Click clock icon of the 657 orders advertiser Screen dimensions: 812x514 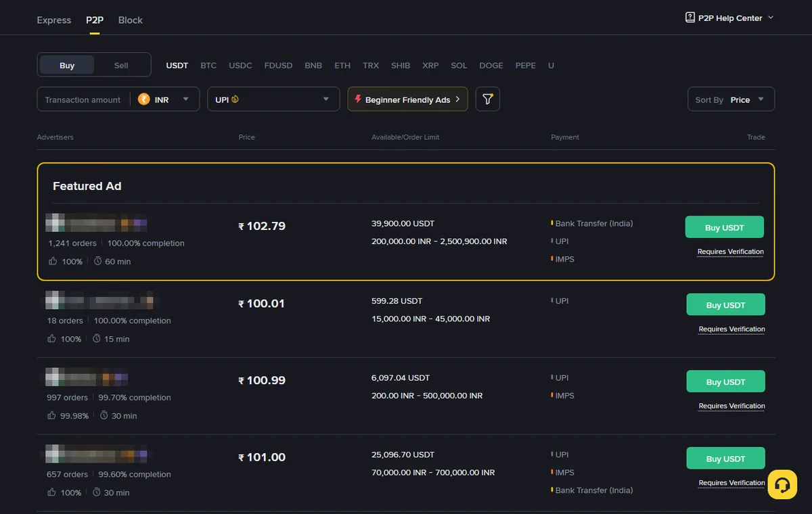[x=97, y=492]
